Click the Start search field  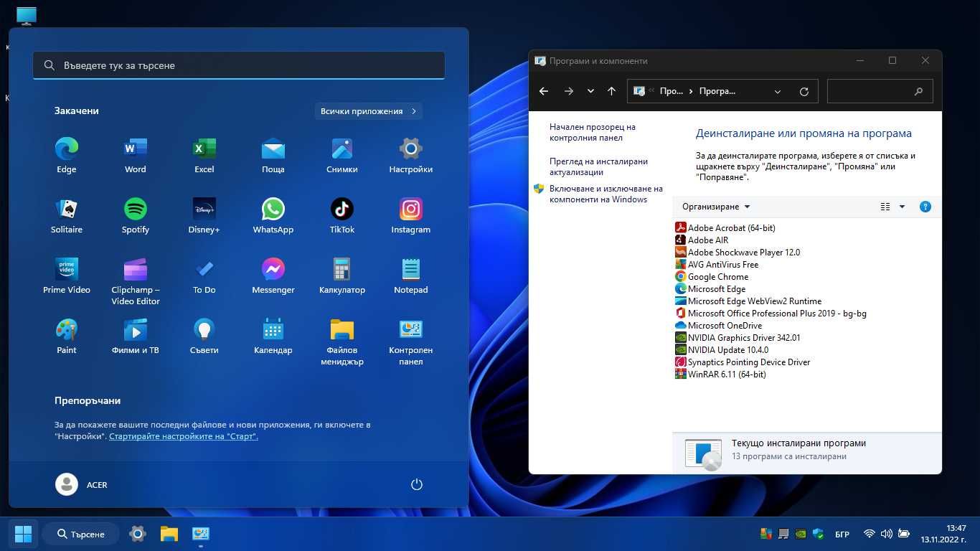coord(239,65)
